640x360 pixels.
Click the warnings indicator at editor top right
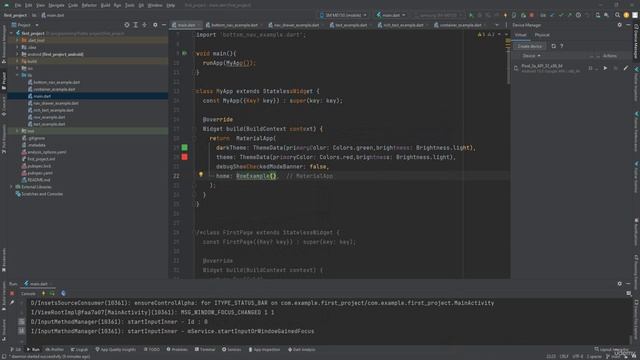coord(487,35)
